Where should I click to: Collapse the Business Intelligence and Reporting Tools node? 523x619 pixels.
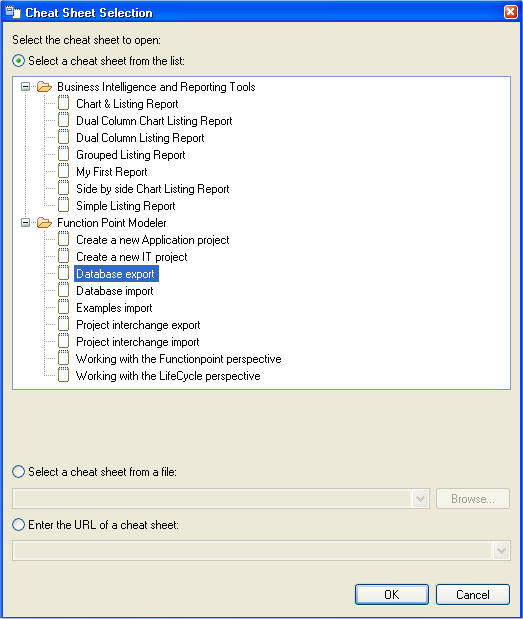(26, 86)
